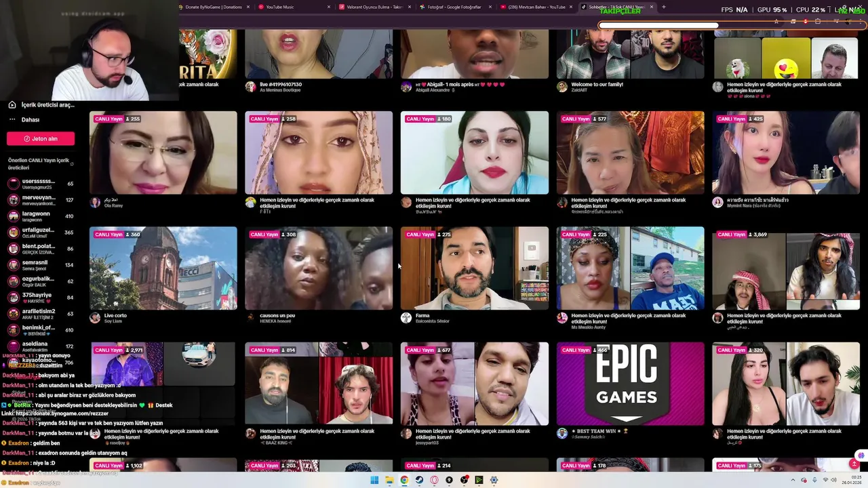Click Balconista Sênior avatar under Farma
Screen dimensions: 868x488
pyautogui.click(x=406, y=318)
